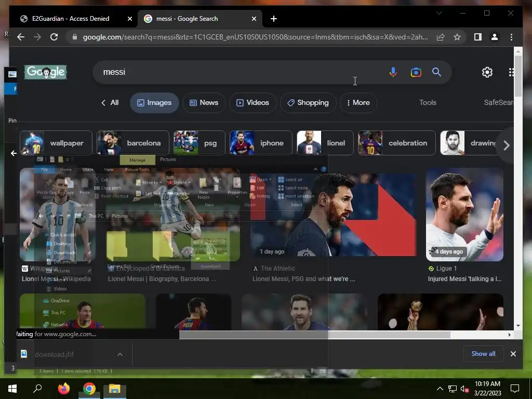Image resolution: width=532 pixels, height=399 pixels.
Task: Open the News search tab
Action: click(204, 102)
